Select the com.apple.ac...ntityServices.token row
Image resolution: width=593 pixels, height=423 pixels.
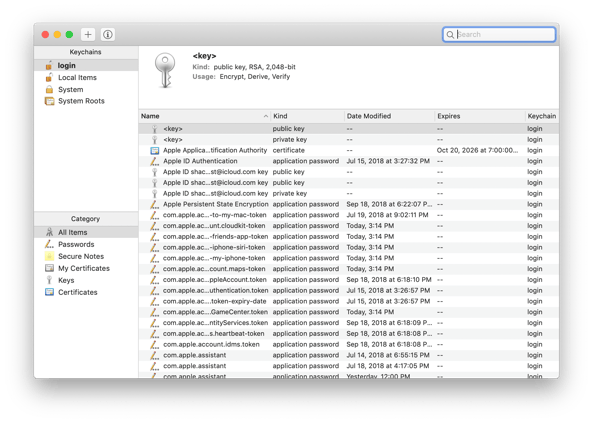(x=349, y=323)
